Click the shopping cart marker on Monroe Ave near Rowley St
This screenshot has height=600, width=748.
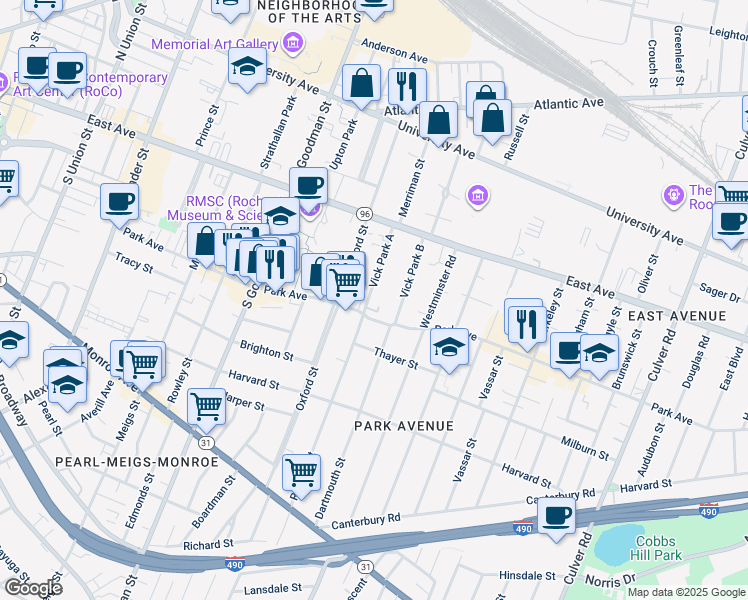[x=142, y=368]
